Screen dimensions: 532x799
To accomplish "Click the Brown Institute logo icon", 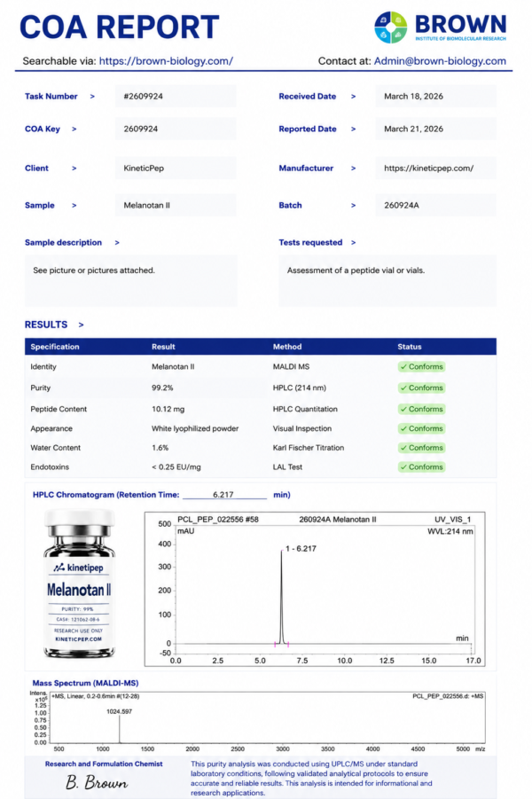I will 390,27.
